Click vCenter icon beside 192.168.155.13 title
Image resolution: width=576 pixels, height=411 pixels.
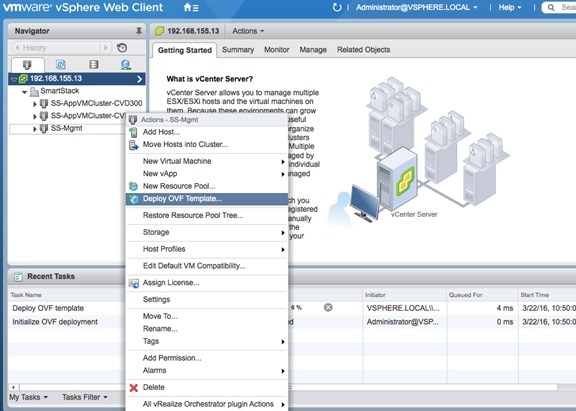point(159,31)
